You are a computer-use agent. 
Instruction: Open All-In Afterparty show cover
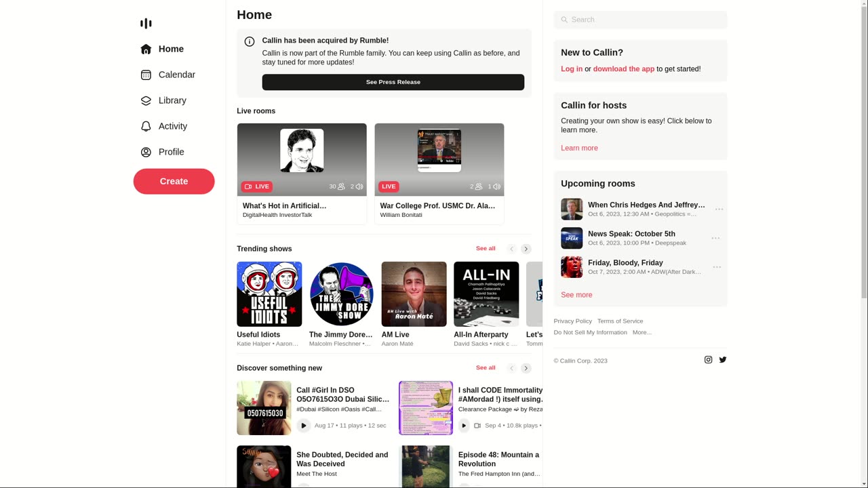tap(486, 294)
